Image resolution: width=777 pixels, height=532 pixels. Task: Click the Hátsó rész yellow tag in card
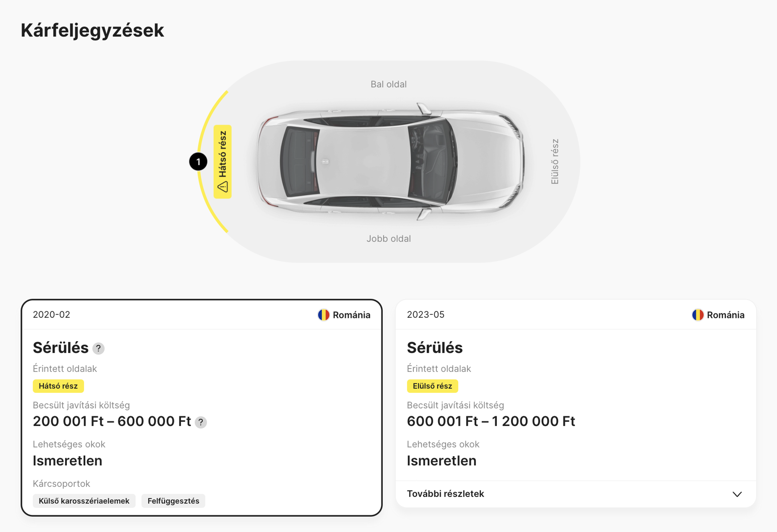point(58,386)
